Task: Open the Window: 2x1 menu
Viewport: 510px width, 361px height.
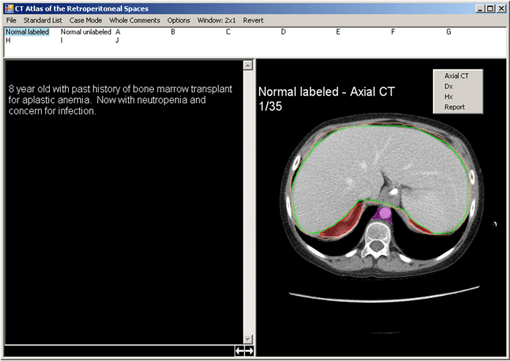Action: pos(216,20)
